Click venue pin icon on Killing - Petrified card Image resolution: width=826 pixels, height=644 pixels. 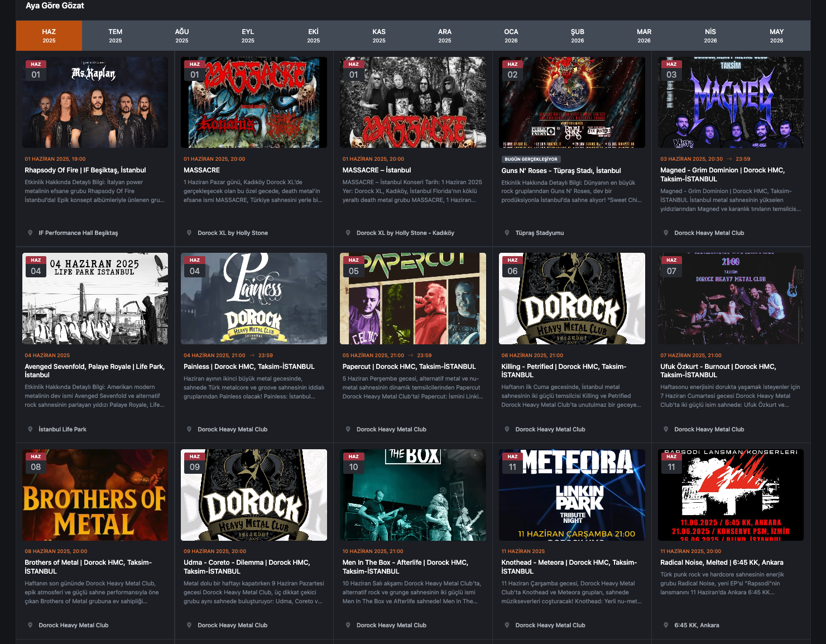(x=507, y=429)
